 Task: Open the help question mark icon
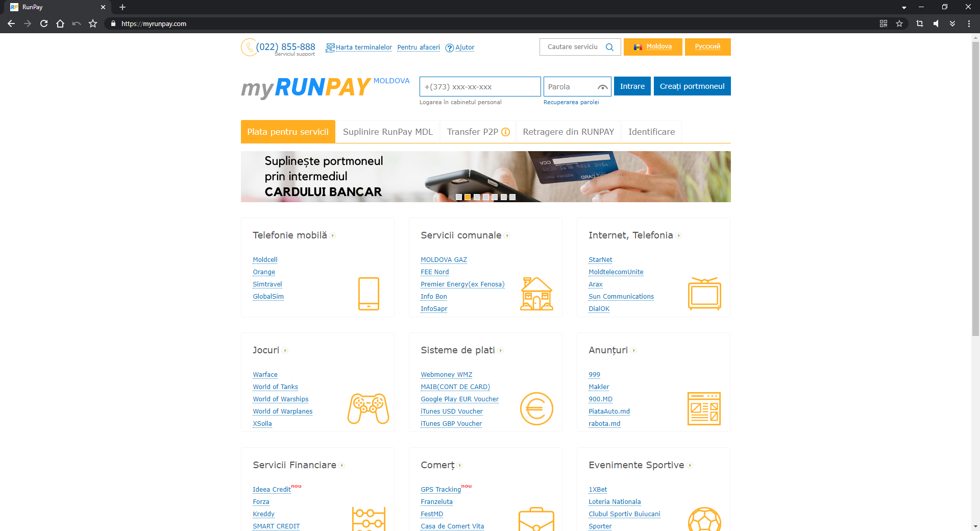(x=450, y=48)
